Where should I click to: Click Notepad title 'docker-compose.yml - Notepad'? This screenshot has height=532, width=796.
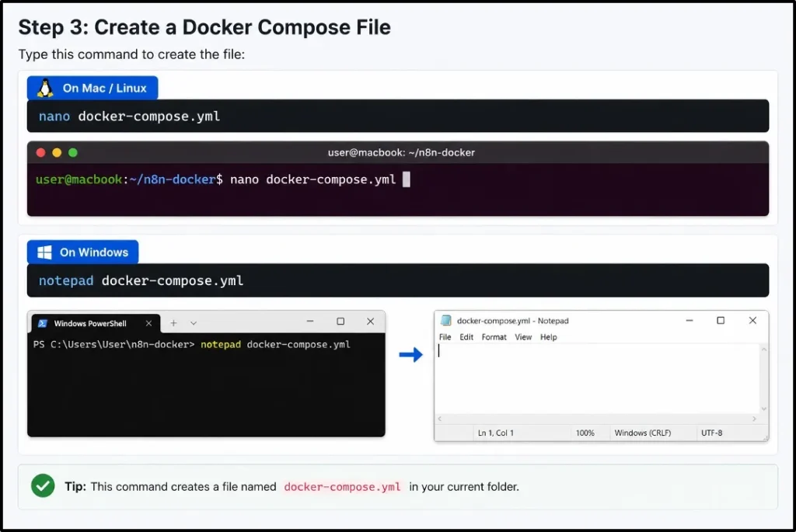pos(513,321)
